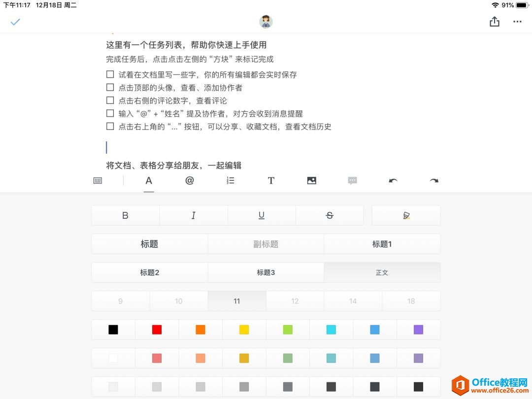Apply the 副标题 subtitle style
This screenshot has height=399, width=532.
(x=266, y=244)
